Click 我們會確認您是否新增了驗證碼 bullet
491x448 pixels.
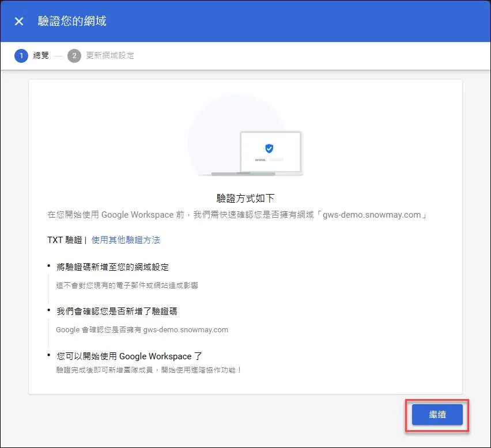117,312
